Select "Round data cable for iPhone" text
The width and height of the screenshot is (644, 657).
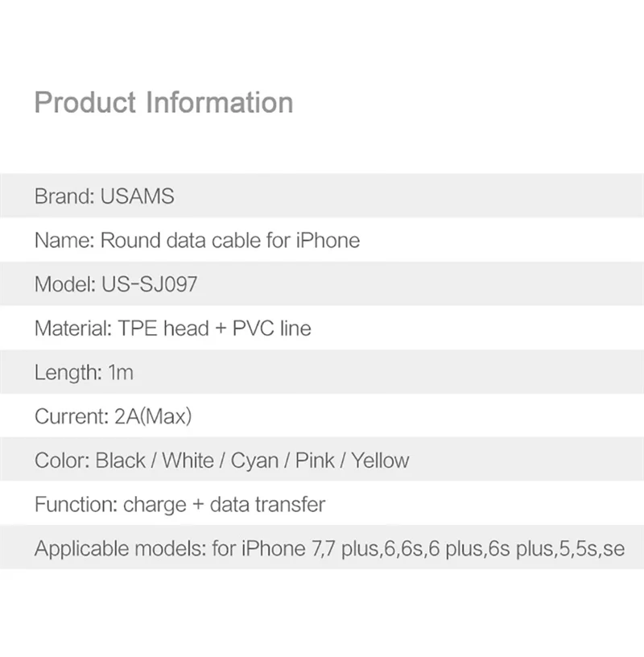coord(230,241)
